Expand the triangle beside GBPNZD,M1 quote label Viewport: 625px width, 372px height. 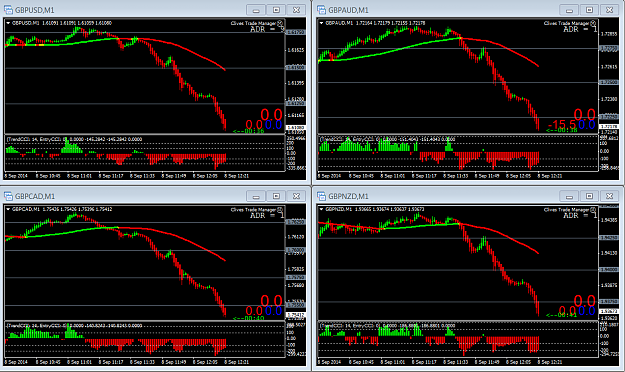(321, 209)
